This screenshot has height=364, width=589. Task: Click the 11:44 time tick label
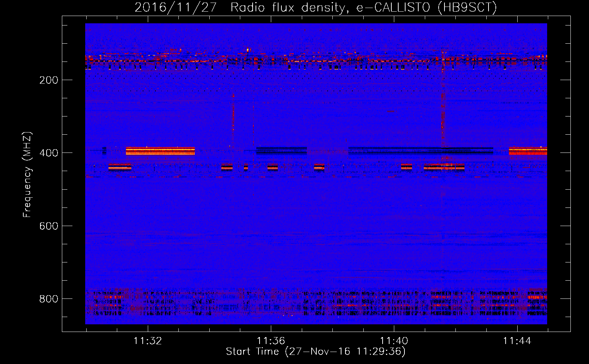[x=517, y=341]
